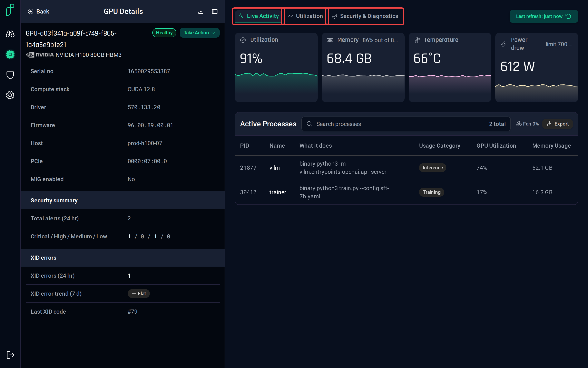
Task: Open the Take Action dropdown
Action: (199, 33)
